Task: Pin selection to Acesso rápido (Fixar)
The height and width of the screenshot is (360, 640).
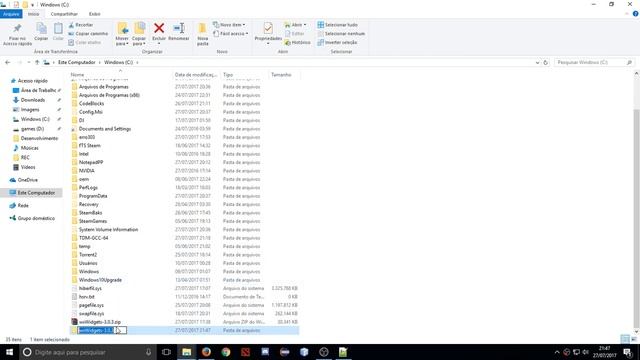Action: [17, 34]
